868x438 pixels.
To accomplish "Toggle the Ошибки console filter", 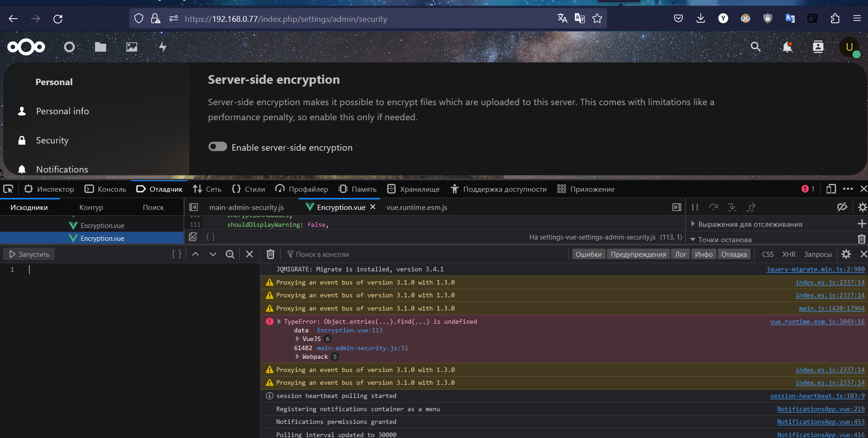I will tap(588, 254).
